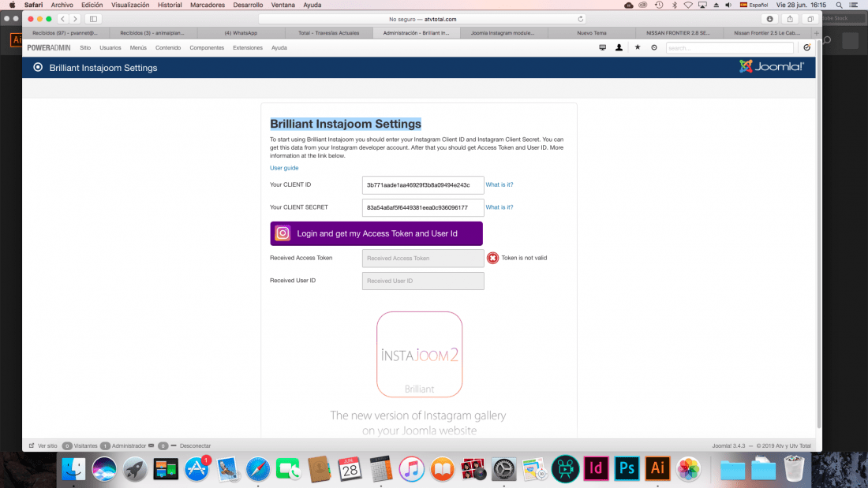This screenshot has width=868, height=488.
Task: Click the Safari share icon
Action: pos(790,19)
